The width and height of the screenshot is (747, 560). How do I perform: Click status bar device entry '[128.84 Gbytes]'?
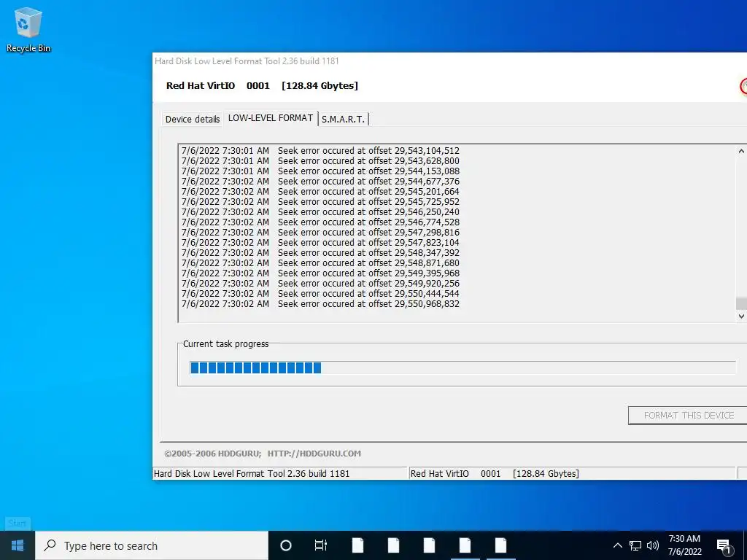point(546,474)
